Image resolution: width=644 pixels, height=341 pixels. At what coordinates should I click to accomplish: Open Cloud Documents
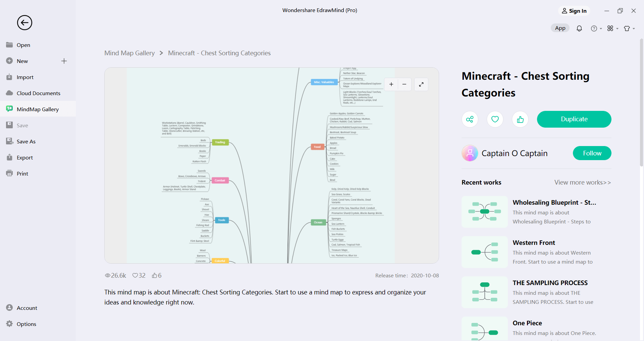coord(38,93)
